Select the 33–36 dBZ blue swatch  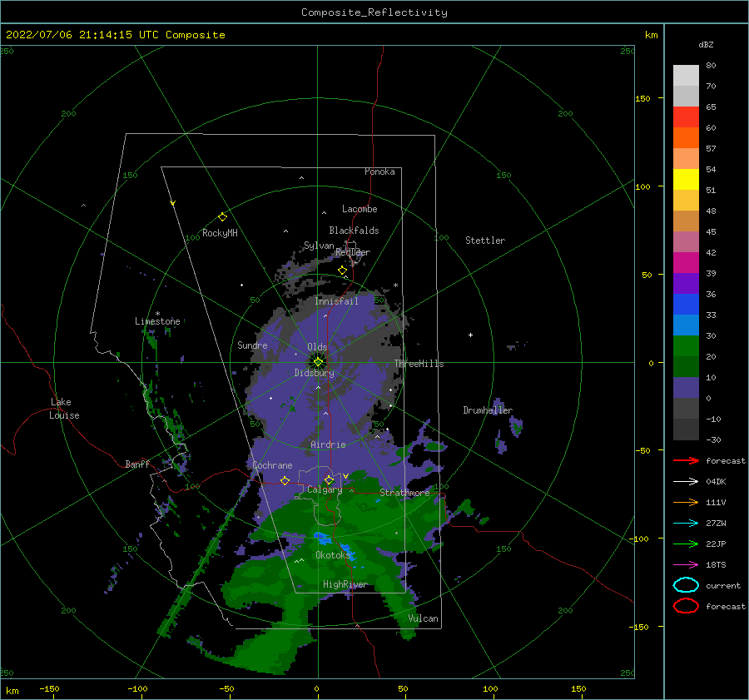click(x=686, y=304)
